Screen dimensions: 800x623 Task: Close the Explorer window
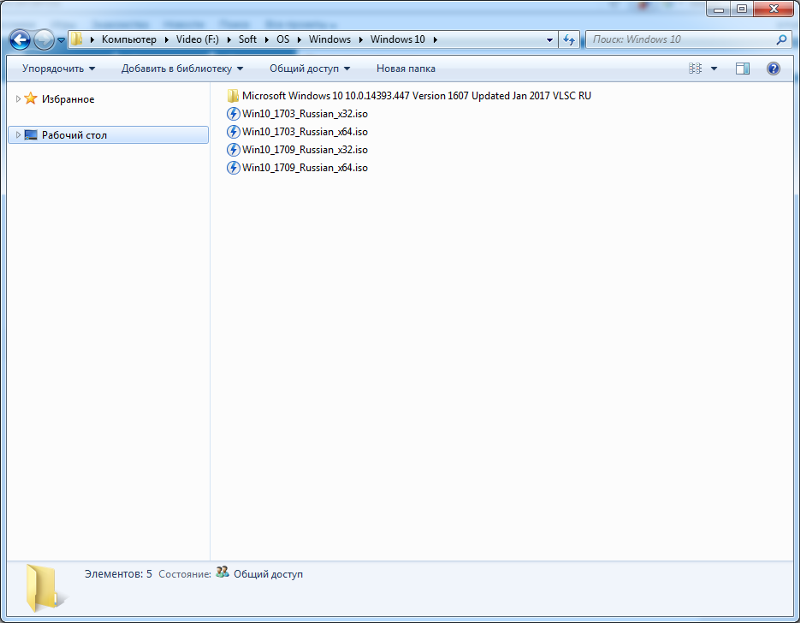click(773, 9)
